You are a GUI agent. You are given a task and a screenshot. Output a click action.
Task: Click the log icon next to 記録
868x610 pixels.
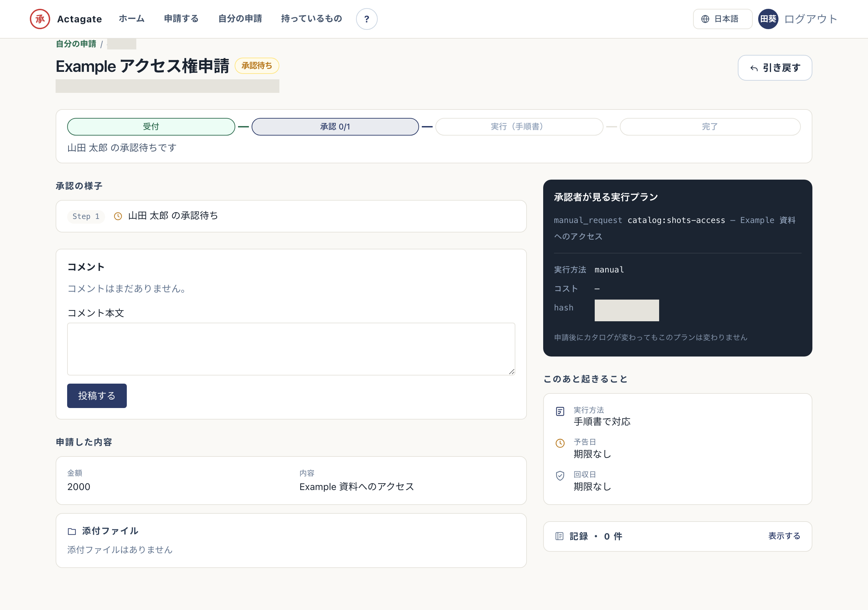(x=559, y=536)
